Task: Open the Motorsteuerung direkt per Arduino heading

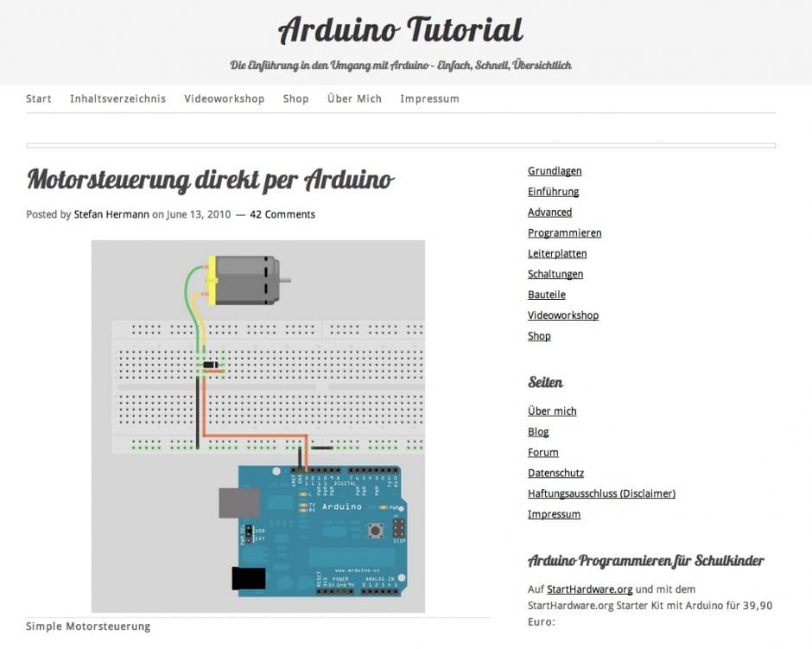Action: coord(210,180)
